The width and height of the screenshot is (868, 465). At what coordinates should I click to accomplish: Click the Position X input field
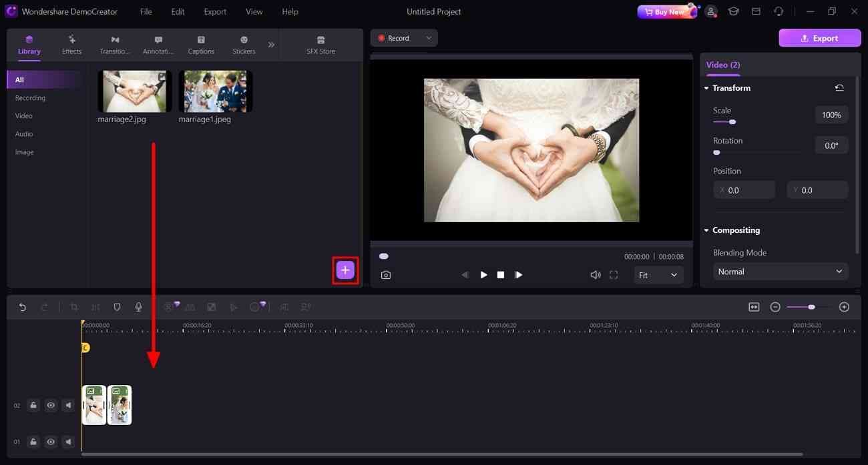click(x=744, y=190)
